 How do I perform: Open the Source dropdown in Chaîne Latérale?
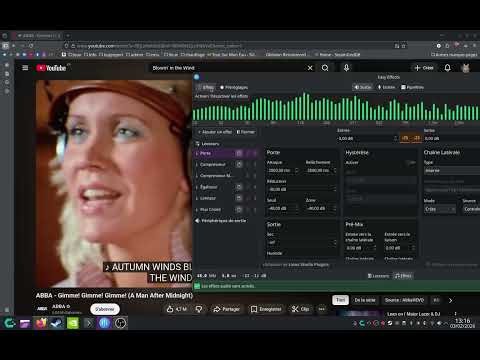coord(471,209)
